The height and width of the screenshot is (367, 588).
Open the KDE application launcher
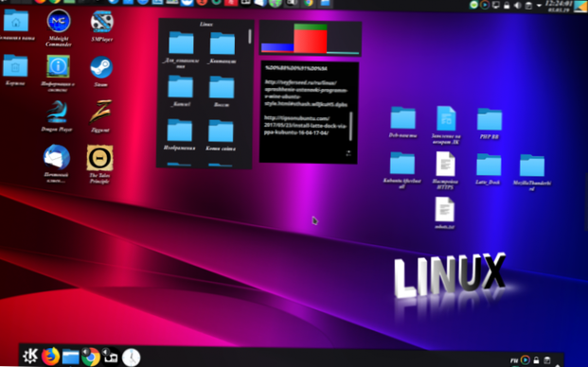coord(30,356)
